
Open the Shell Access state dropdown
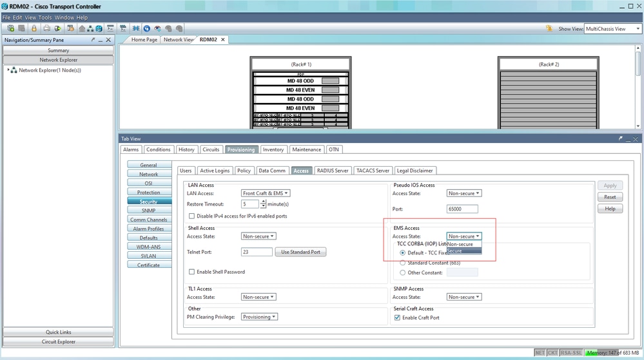point(259,236)
